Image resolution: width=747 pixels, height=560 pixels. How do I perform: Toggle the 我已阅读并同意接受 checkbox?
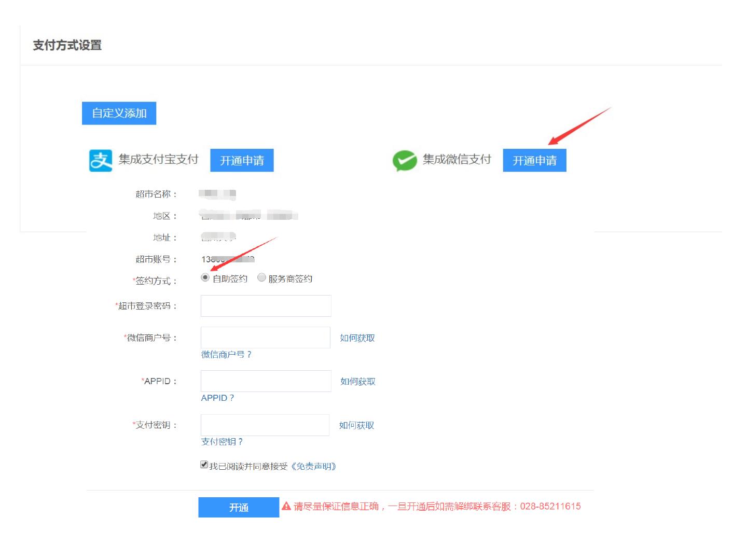[204, 465]
